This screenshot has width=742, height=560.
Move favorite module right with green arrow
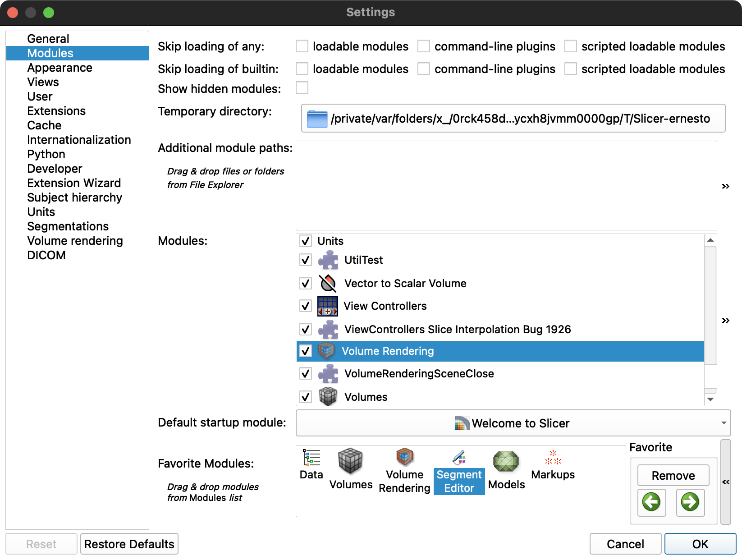[690, 502]
